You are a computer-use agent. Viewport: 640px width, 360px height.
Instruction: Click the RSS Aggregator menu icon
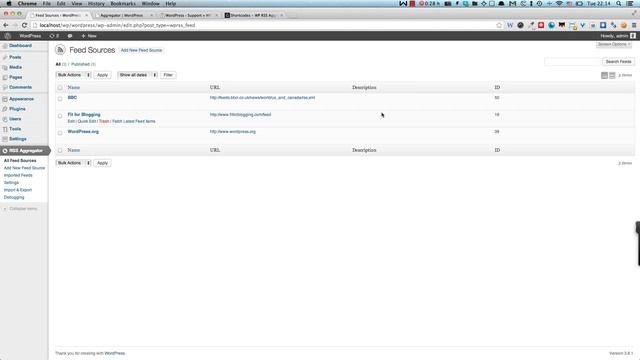tap(5, 151)
